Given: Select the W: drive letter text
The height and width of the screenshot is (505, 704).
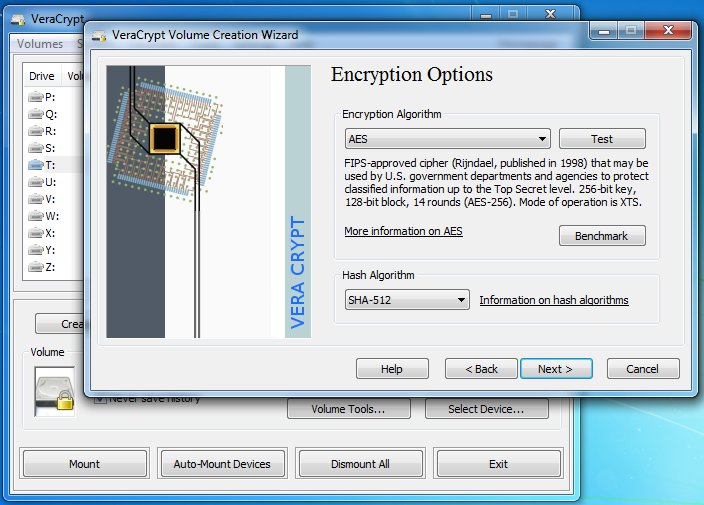Looking at the screenshot, I should [52, 216].
